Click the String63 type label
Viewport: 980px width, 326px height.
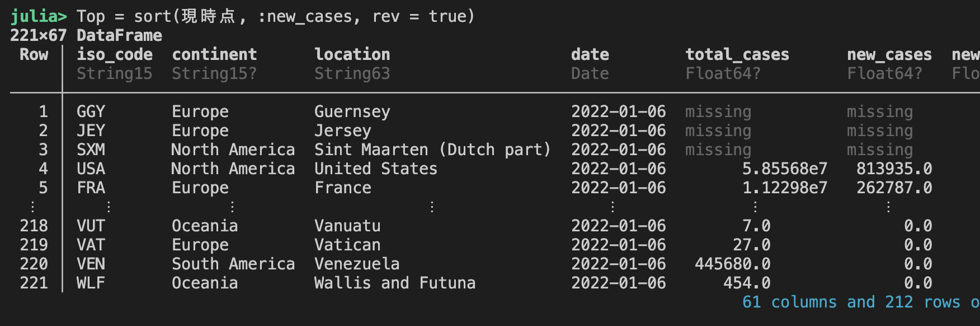click(x=352, y=73)
